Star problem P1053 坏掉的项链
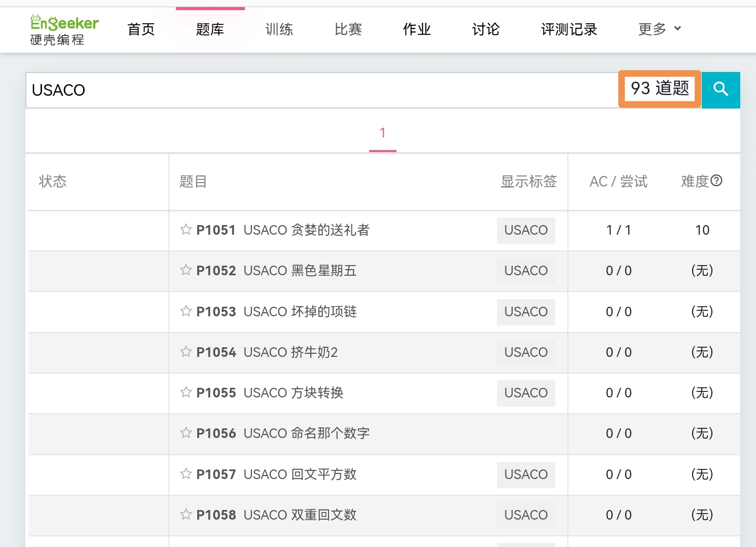The height and width of the screenshot is (547, 756). click(x=186, y=311)
